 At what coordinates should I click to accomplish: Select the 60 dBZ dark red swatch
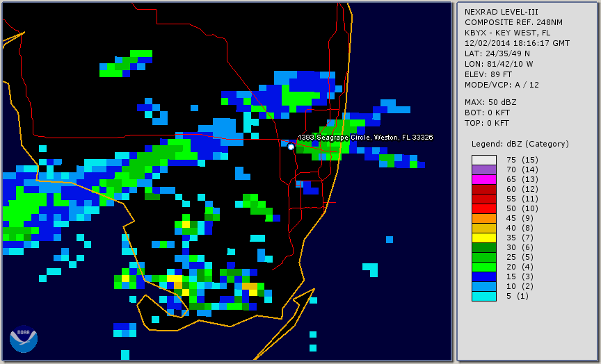(484, 189)
